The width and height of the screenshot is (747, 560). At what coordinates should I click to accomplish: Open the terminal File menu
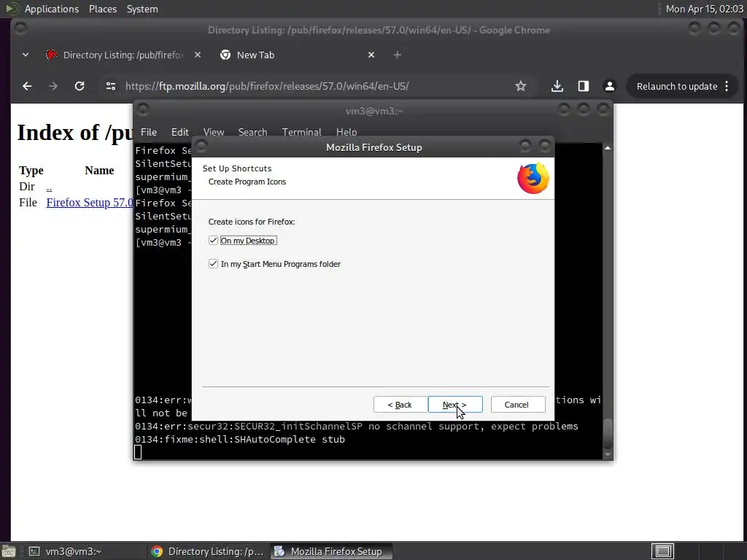149,132
